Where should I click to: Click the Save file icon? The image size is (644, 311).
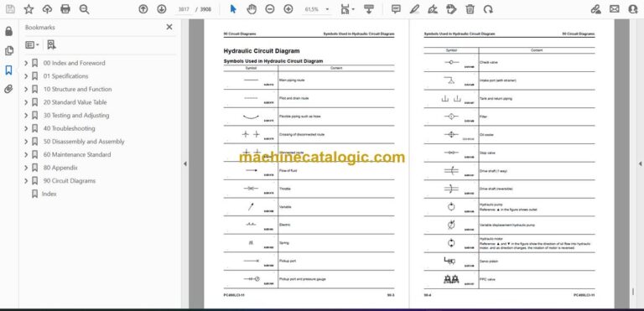coord(10,9)
